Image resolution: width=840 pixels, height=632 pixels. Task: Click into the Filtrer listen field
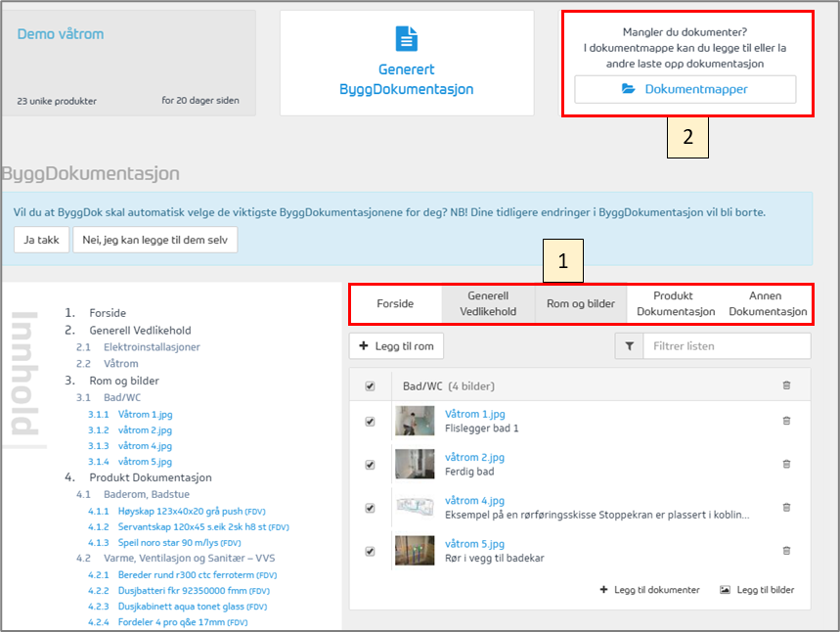[725, 345]
